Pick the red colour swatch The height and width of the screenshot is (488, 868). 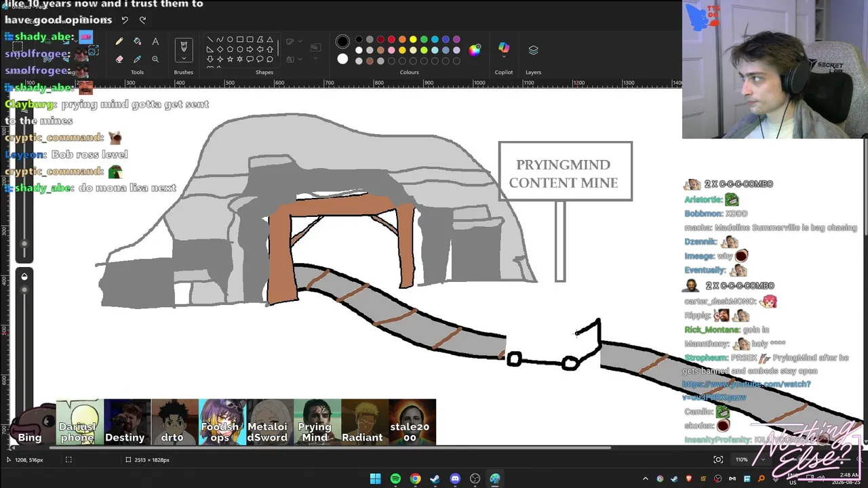pos(391,39)
